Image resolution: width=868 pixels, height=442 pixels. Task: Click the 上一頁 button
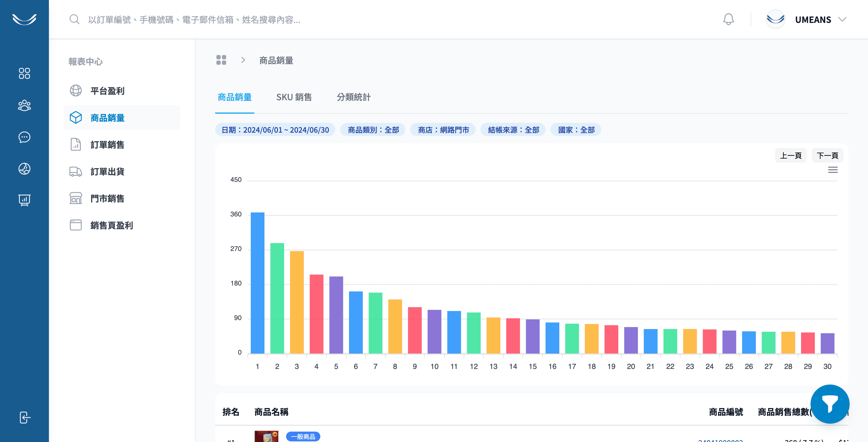click(x=790, y=156)
